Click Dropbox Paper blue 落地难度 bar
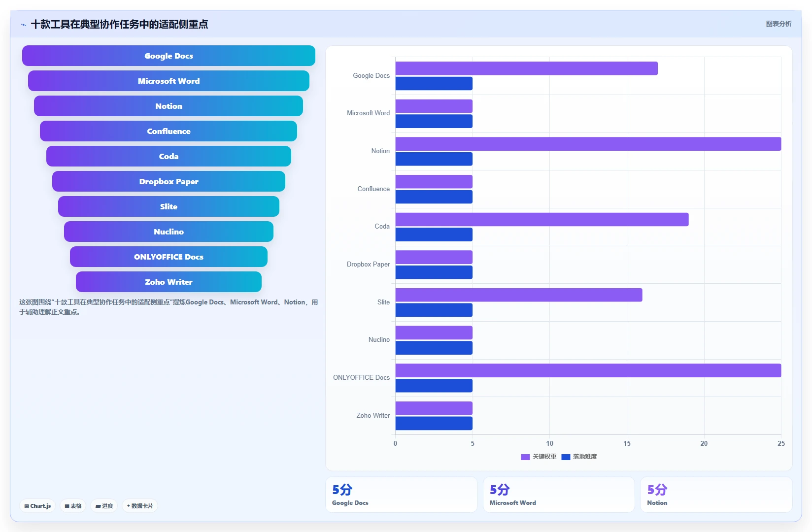This screenshot has height=532, width=812. coord(434,272)
